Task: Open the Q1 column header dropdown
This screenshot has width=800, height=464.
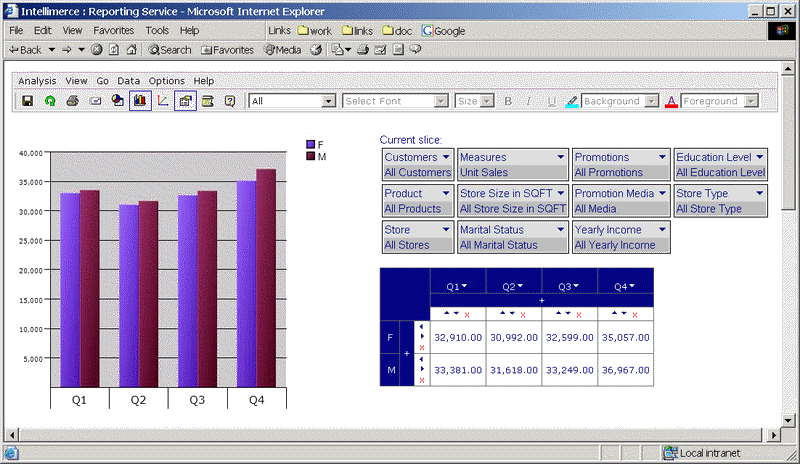Action: (464, 286)
